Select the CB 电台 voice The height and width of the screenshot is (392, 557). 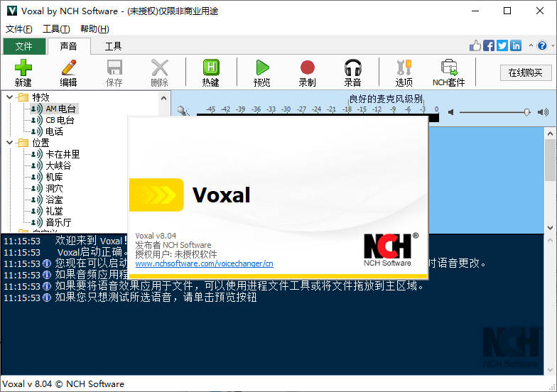tap(60, 119)
